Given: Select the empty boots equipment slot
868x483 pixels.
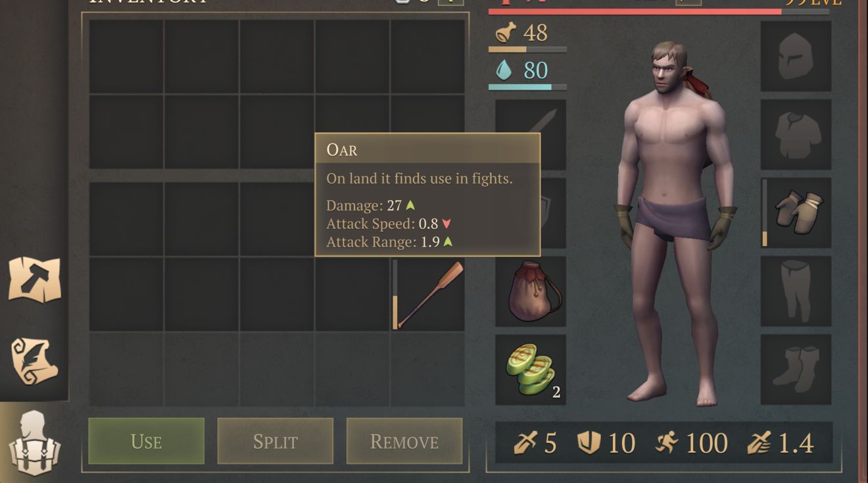Looking at the screenshot, I should point(796,369).
